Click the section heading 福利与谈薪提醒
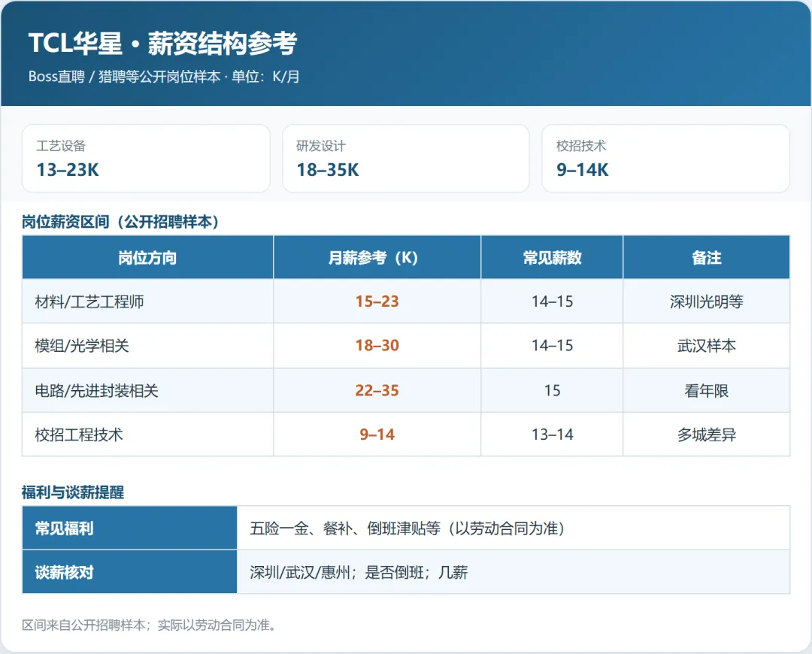The height and width of the screenshot is (654, 812). (73, 492)
